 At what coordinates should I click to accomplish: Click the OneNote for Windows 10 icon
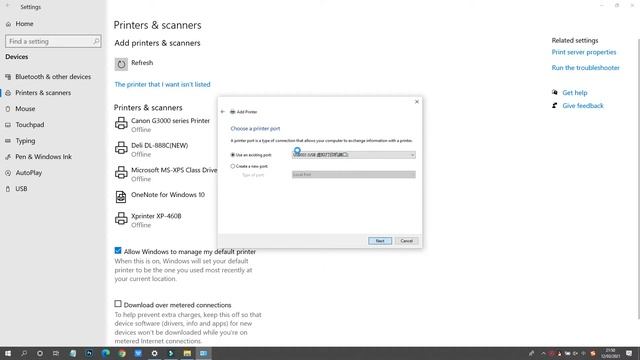[x=121, y=197]
